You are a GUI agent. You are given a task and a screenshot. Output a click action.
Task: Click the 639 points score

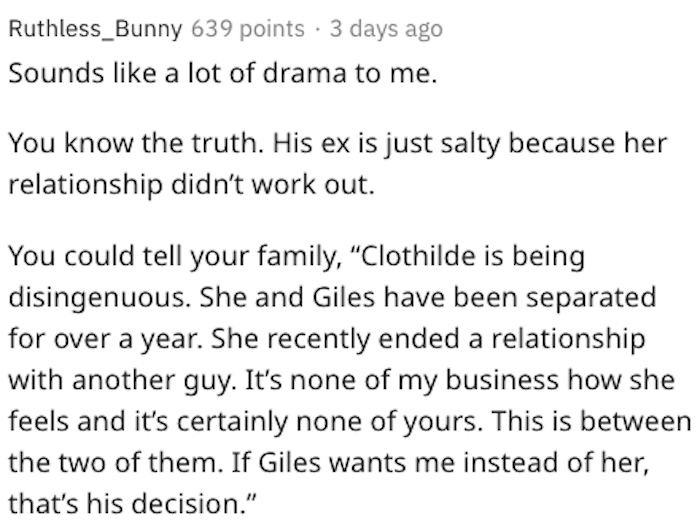tap(248, 29)
